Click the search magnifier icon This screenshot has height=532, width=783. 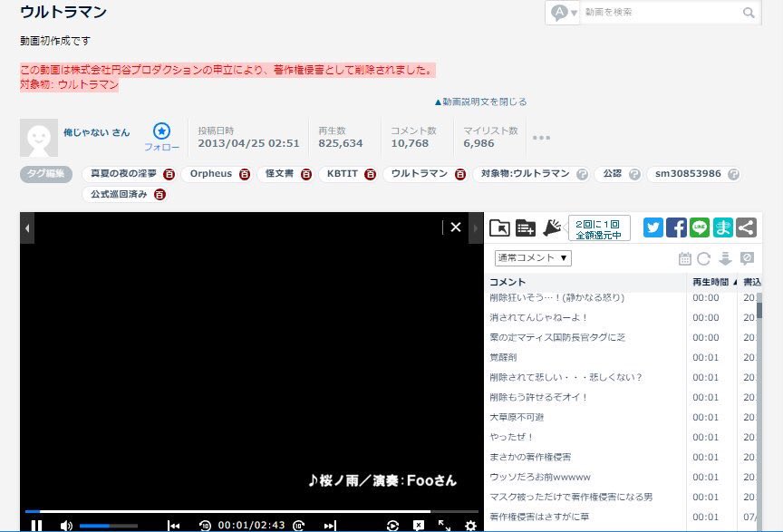click(748, 13)
